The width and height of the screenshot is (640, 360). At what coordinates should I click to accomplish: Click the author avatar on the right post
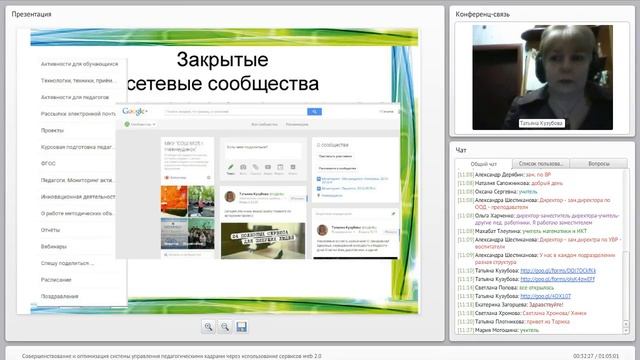coord(322,230)
